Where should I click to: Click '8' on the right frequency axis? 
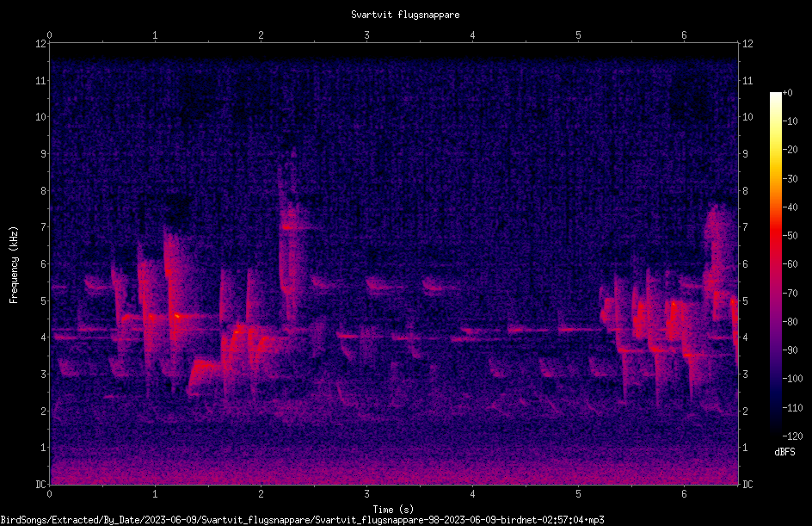[x=745, y=191]
